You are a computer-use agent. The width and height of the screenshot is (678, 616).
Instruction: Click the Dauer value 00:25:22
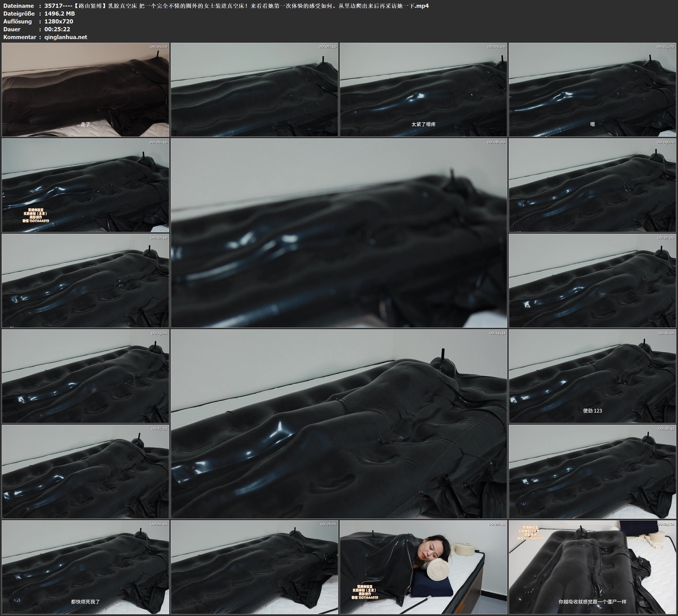57,29
